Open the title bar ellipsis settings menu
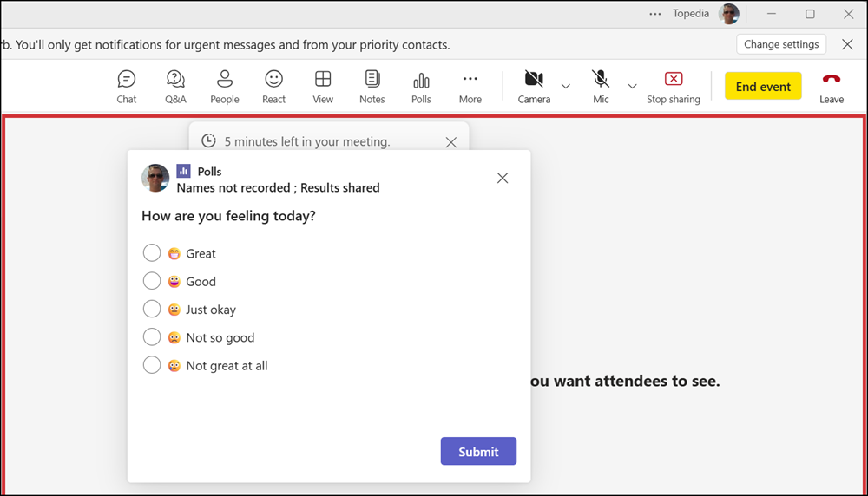The height and width of the screenshot is (496, 868). coord(657,14)
